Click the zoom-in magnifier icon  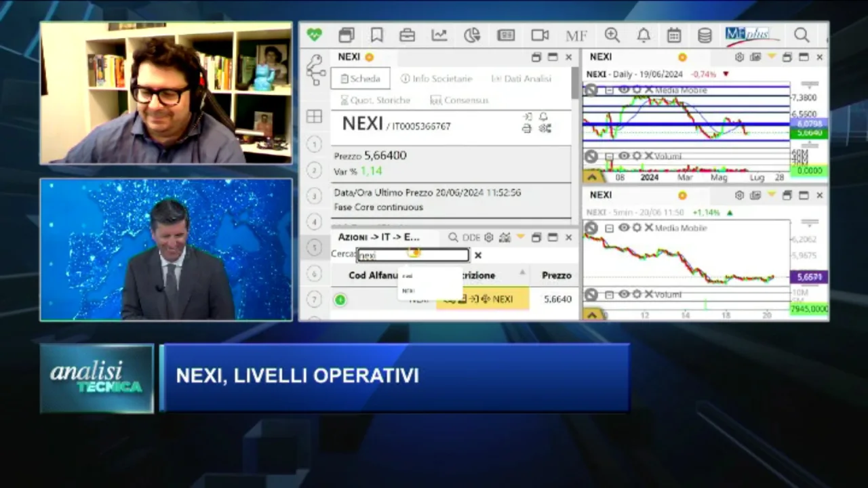tap(612, 35)
